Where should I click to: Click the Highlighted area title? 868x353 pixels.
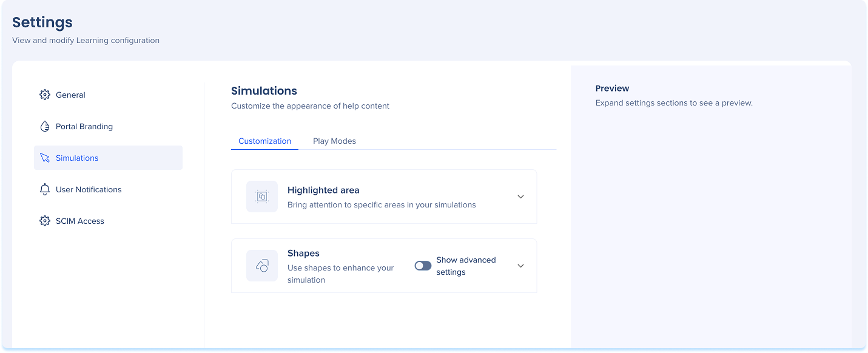[x=323, y=190]
